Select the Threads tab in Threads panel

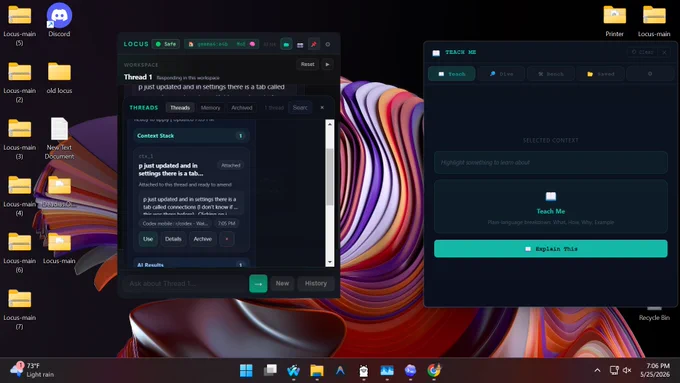point(180,108)
